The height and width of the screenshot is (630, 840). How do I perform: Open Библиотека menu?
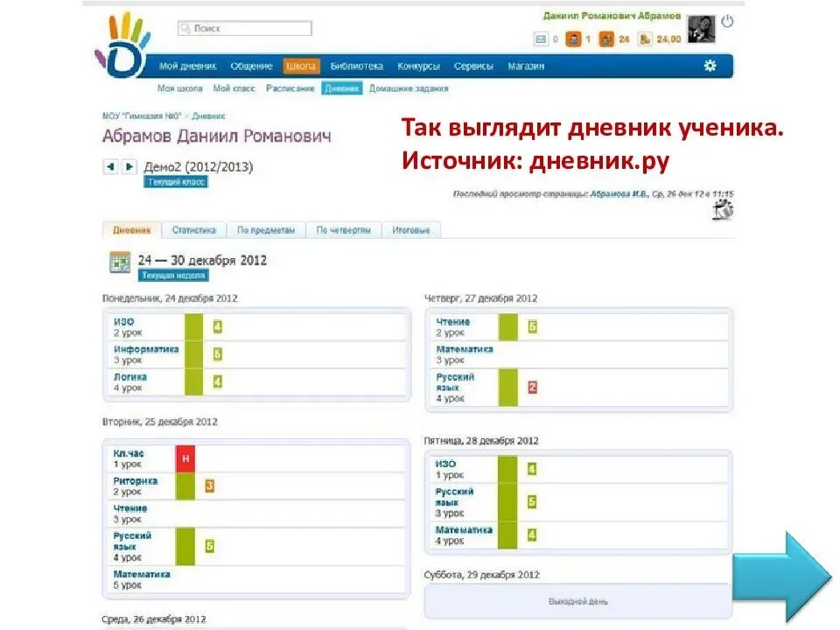click(356, 66)
